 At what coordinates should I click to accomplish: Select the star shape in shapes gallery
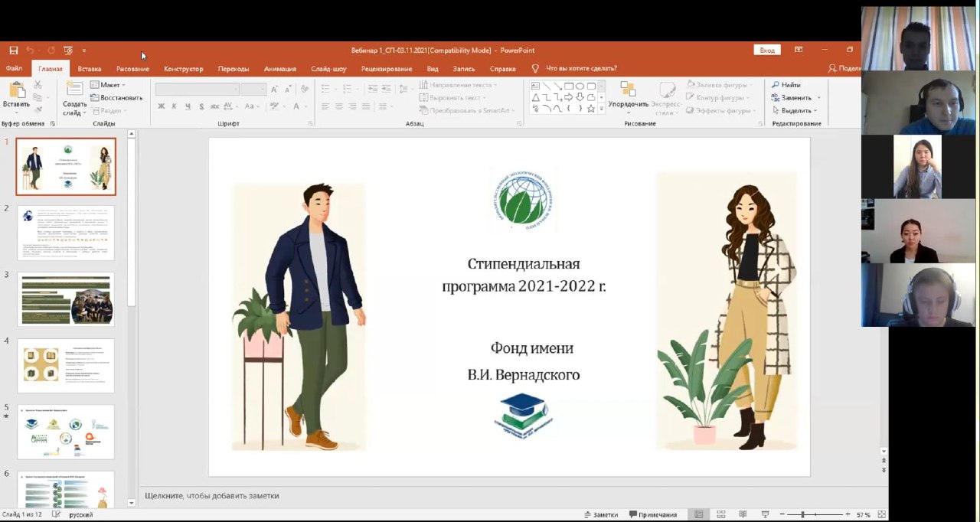(591, 108)
